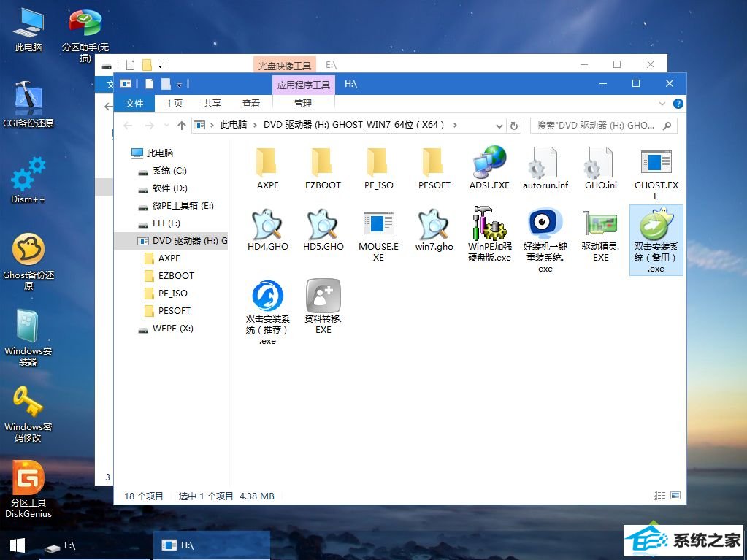The image size is (747, 560).
Task: Open the win7.gho Ghost image file
Action: click(x=434, y=226)
